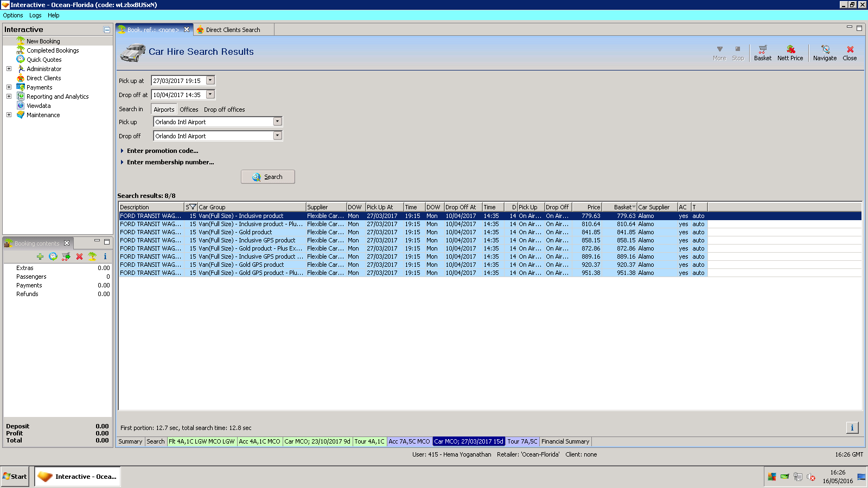Click the blue info icon in Booking contents
The height and width of the screenshot is (488, 868).
click(x=105, y=256)
